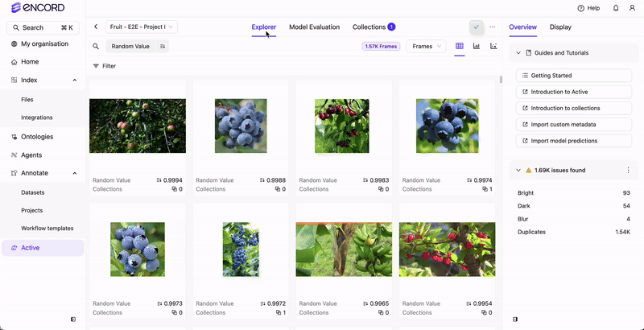Viewport: 644px width, 330px height.
Task: Open Workflow templates
Action: [47, 229]
